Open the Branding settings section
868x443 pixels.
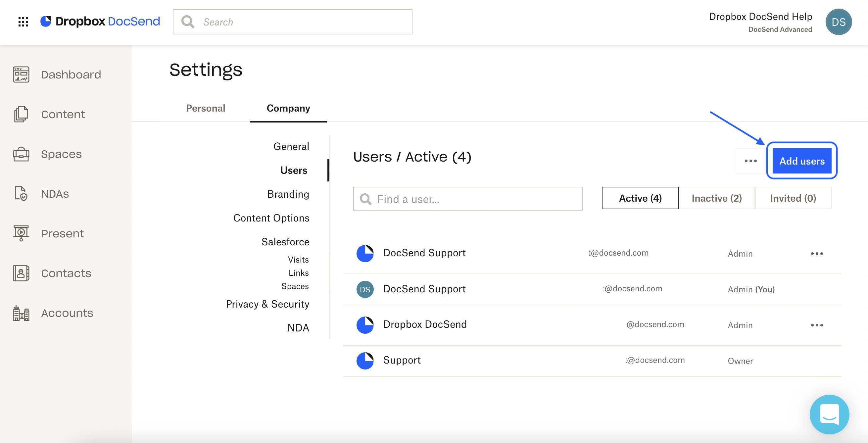click(x=288, y=194)
